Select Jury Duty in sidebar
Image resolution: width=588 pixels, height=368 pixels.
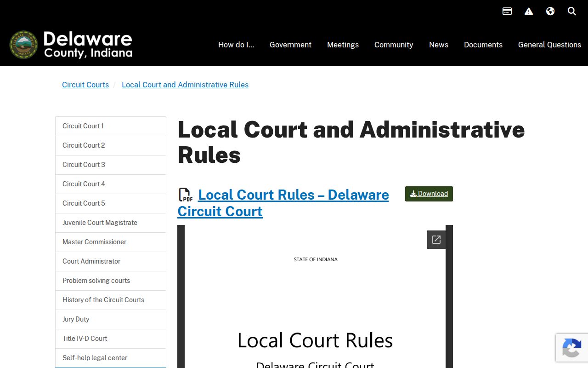[111, 319]
